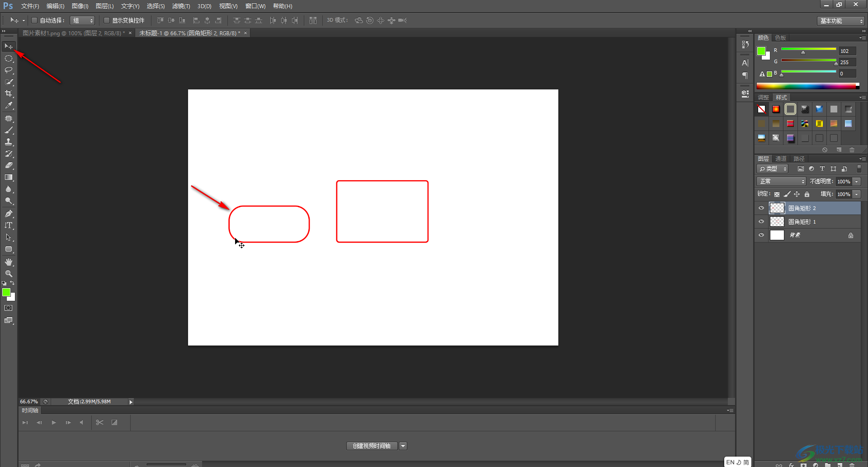Go to first frame in timeline
The width and height of the screenshot is (868, 467).
(25, 422)
